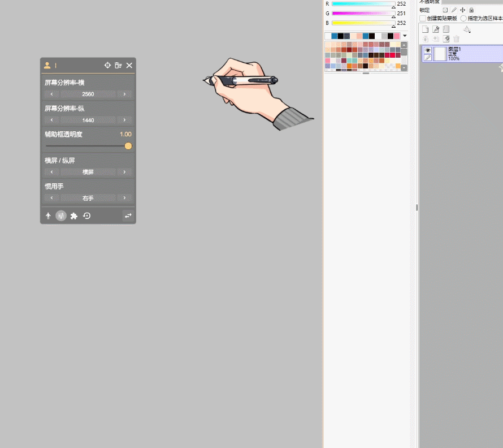
Task: Open the person figure tab at panel bottom
Action: [48, 216]
